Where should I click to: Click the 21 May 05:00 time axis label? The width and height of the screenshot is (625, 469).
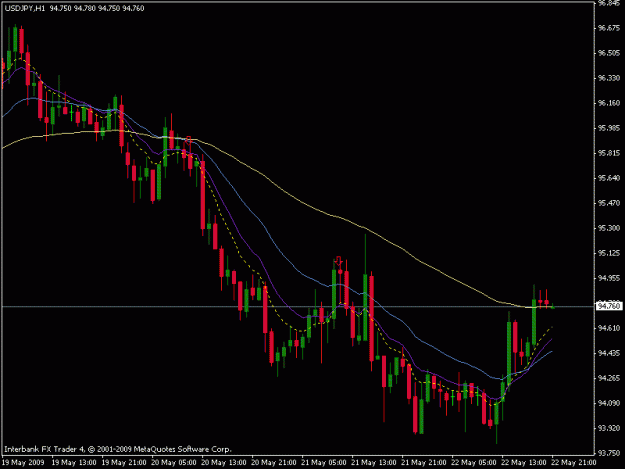point(324,463)
